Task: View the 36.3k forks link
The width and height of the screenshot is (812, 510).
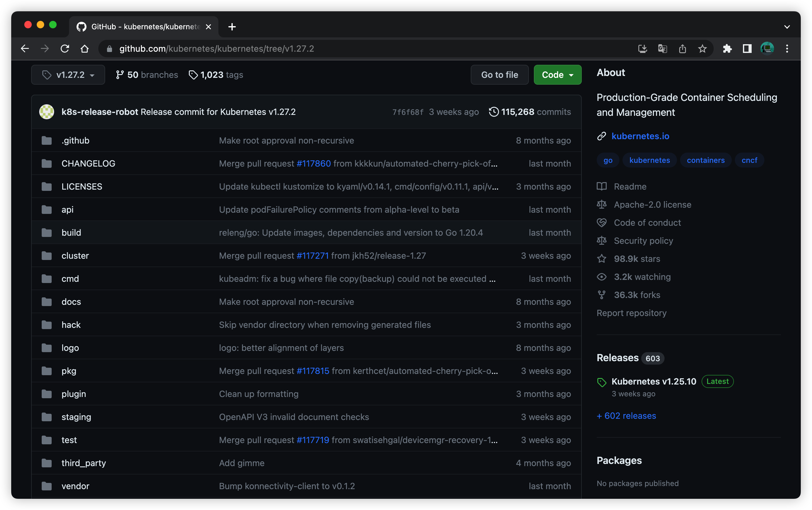Action: coord(628,295)
